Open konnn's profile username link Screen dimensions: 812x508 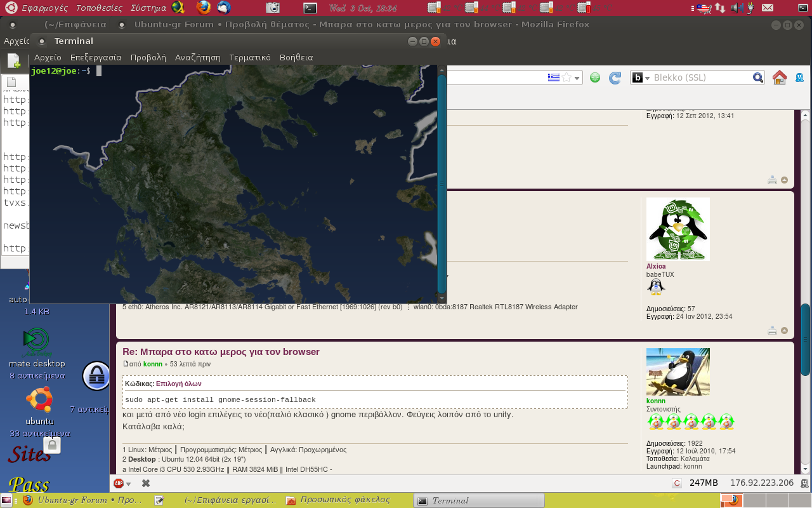(x=656, y=401)
